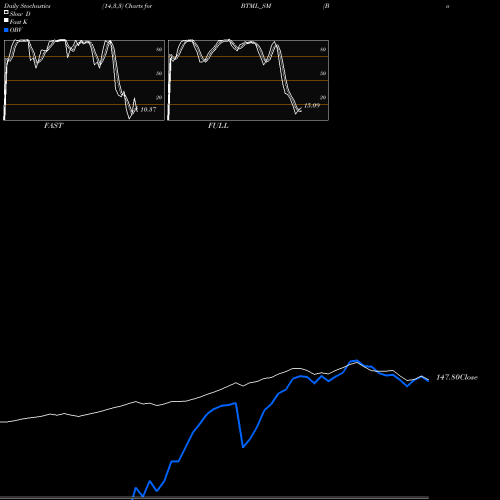
Task: Click the 50 axis label in FULL chart
Action: 323,73
